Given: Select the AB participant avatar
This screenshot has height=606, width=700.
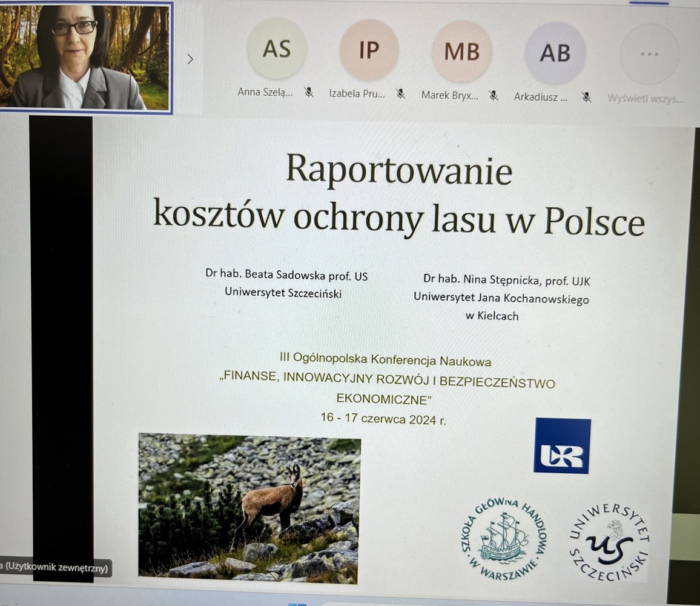Looking at the screenshot, I should (x=555, y=53).
